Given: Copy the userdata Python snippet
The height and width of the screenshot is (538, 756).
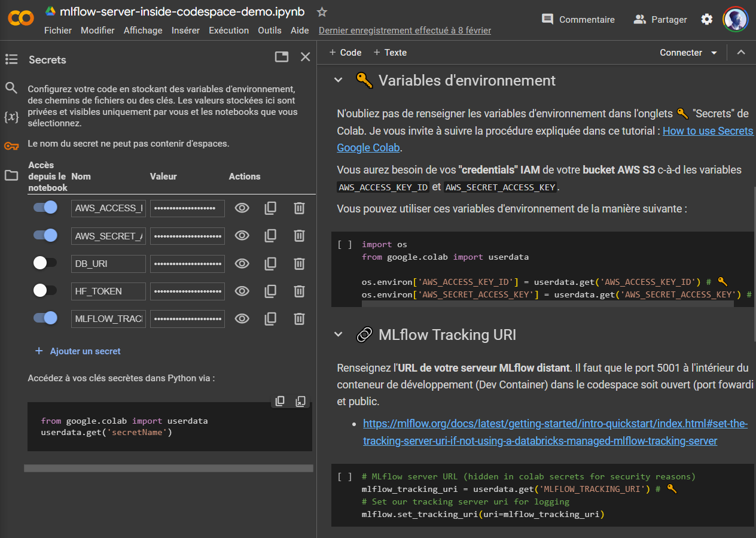Looking at the screenshot, I should click(x=280, y=402).
